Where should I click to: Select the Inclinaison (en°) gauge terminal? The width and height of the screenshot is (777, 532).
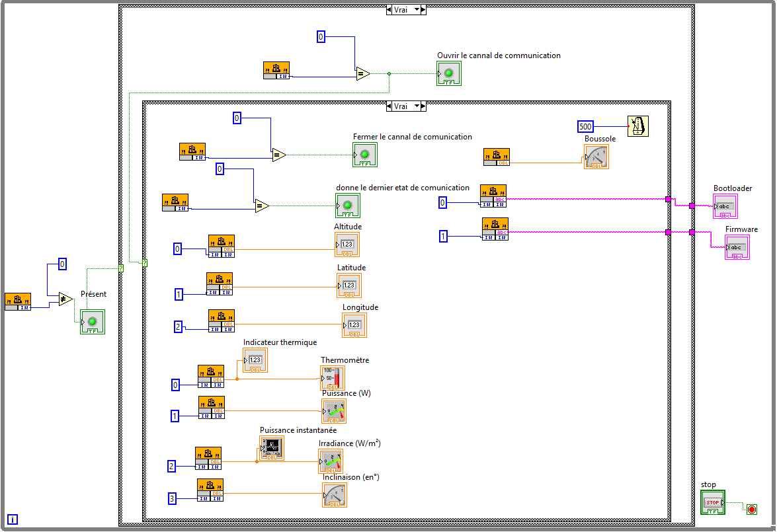click(335, 494)
